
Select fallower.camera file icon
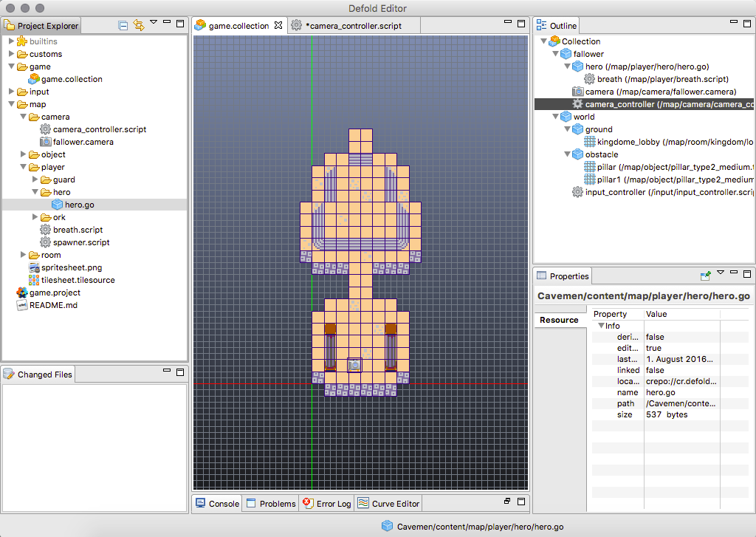point(46,142)
